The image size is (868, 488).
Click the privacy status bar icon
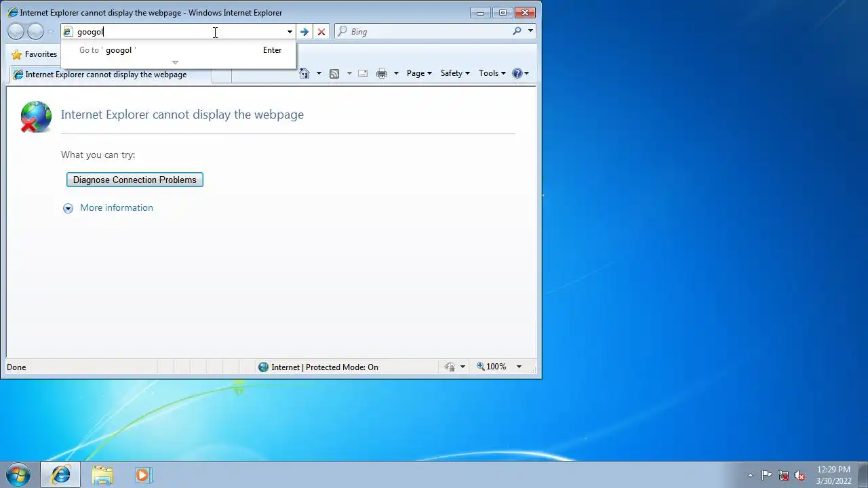click(450, 367)
